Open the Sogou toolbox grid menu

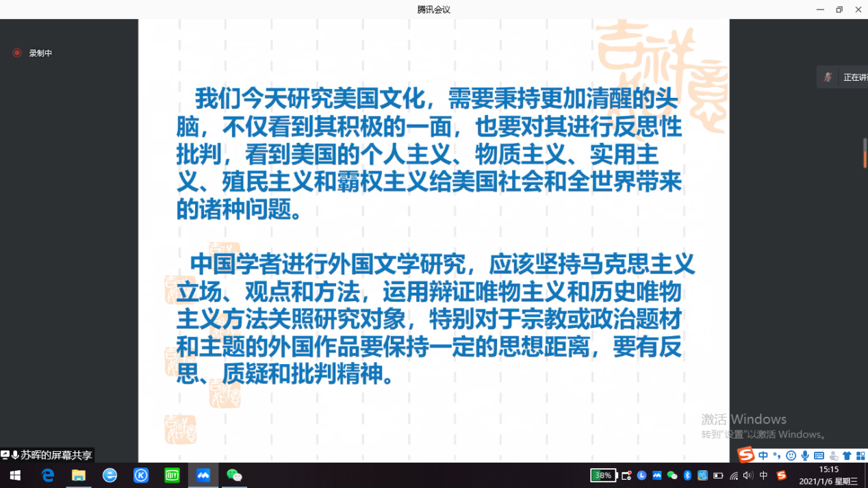click(x=860, y=456)
